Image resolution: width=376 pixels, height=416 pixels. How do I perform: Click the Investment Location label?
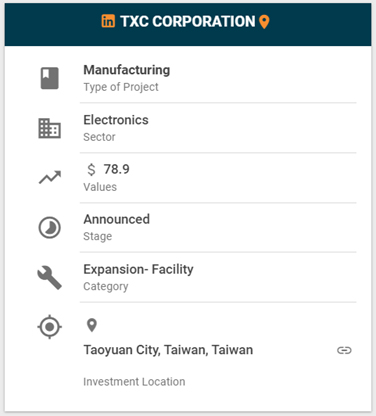[x=134, y=382]
